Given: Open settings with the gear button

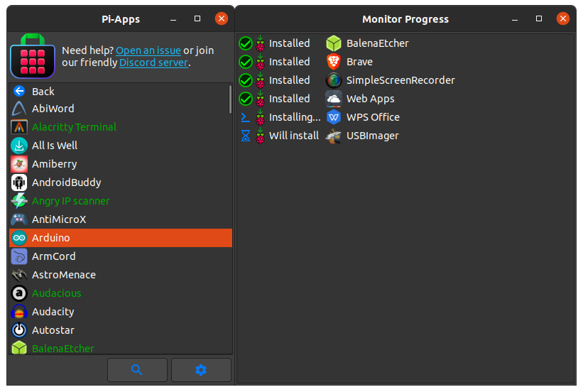Looking at the screenshot, I should [x=201, y=370].
